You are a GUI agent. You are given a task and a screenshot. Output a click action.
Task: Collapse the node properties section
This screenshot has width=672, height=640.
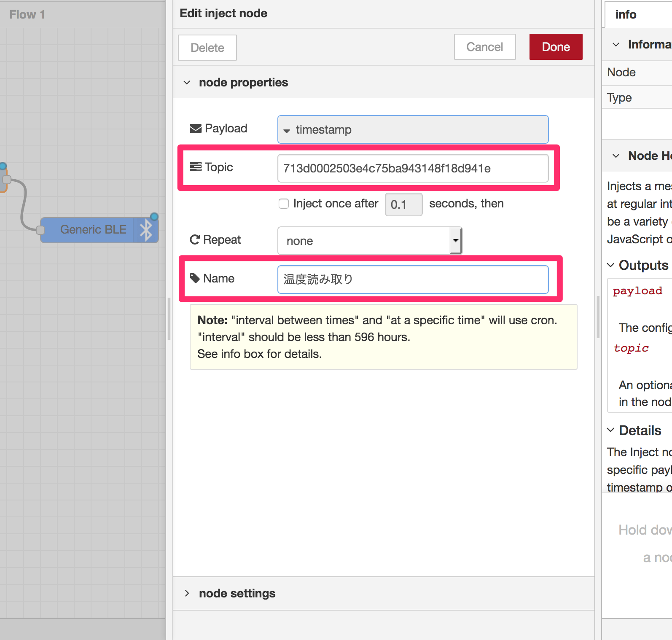(187, 83)
